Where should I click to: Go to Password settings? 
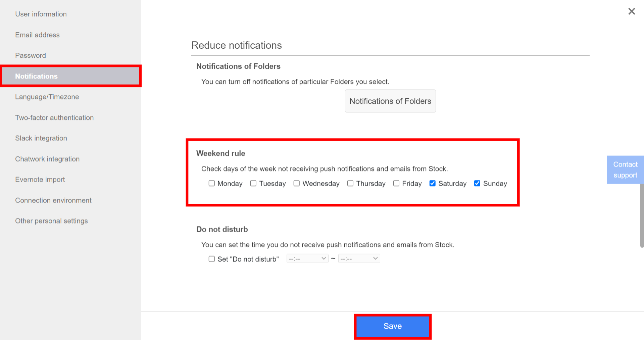(x=31, y=55)
